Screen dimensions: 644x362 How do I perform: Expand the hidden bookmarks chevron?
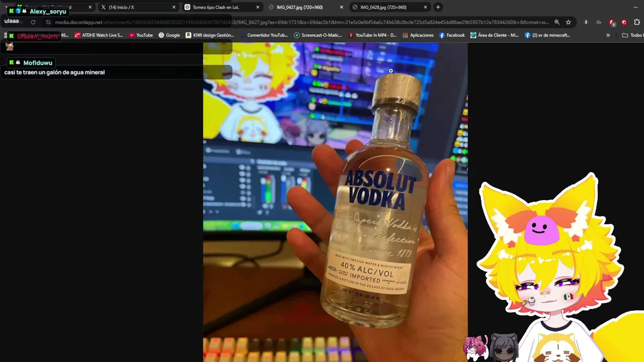click(608, 35)
